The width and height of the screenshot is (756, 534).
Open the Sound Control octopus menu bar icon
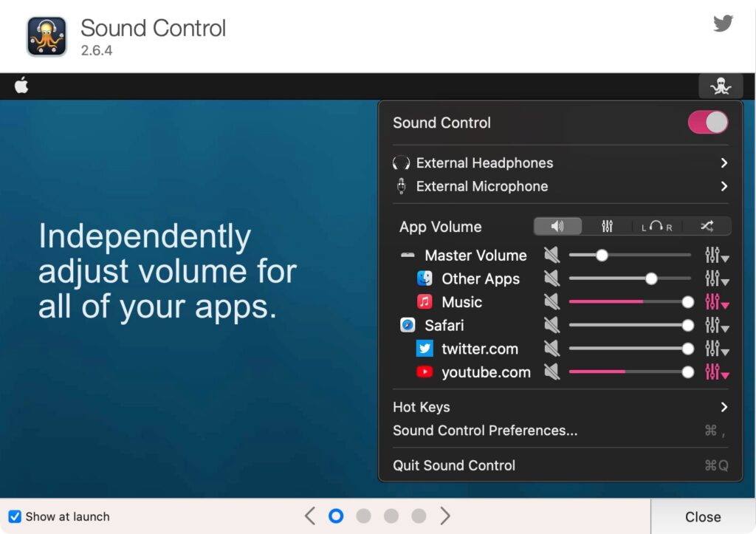[720, 86]
